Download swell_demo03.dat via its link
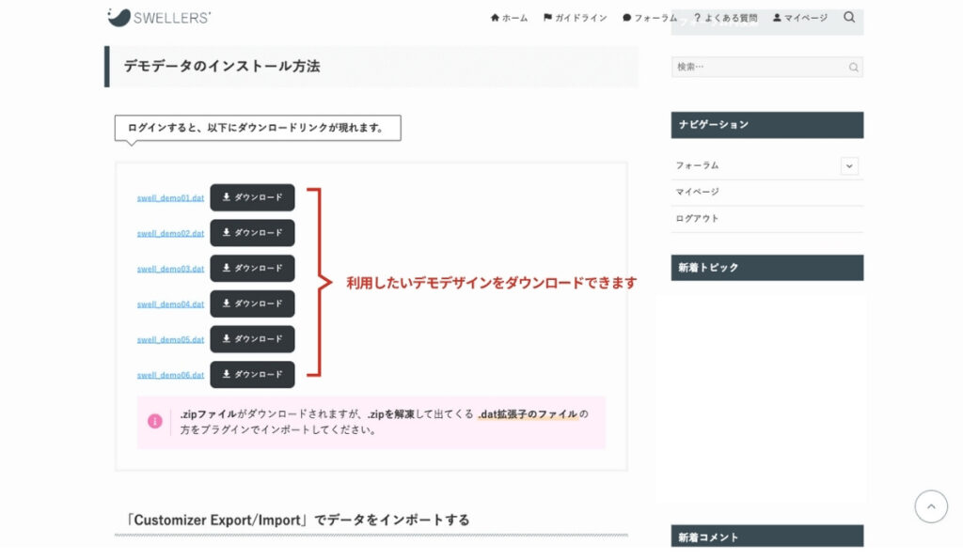The height and width of the screenshot is (560, 963). pyautogui.click(x=168, y=269)
